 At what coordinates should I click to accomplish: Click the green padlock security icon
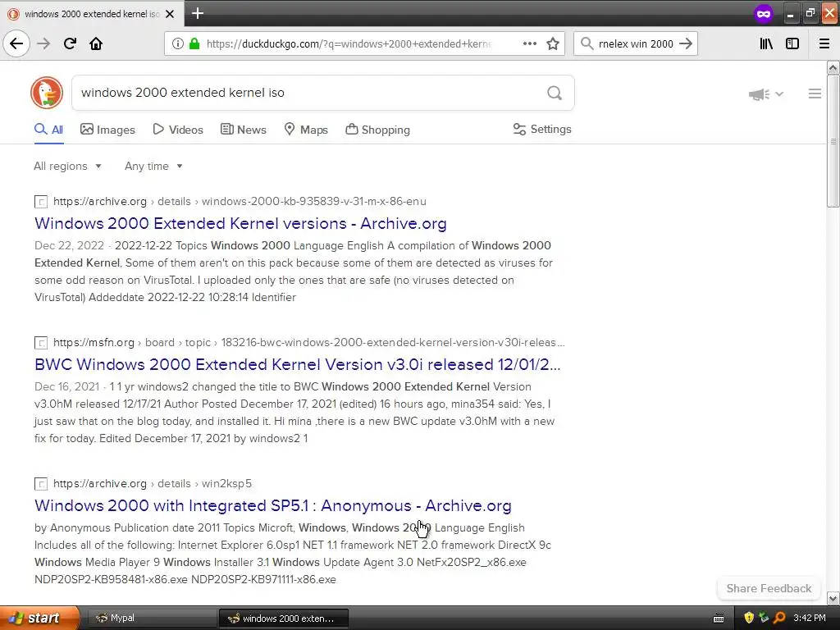click(x=194, y=44)
